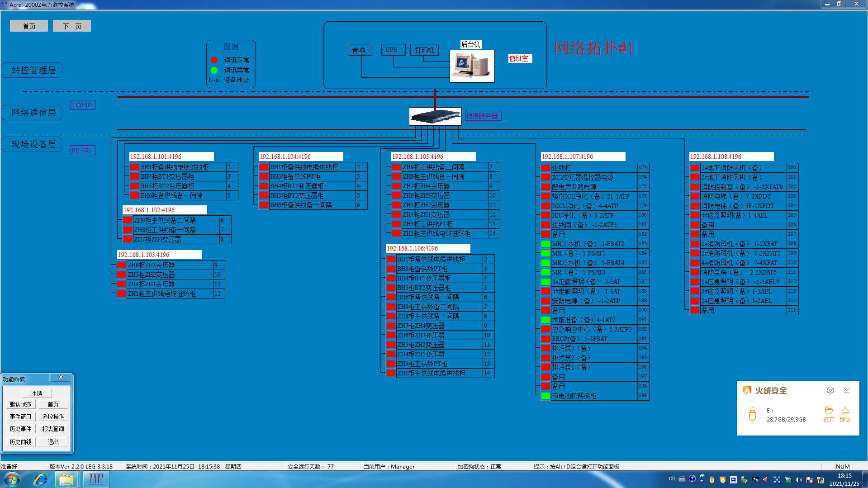Open Windows Explorer folder in the taskbar
The image size is (868, 488).
pyautogui.click(x=66, y=479)
